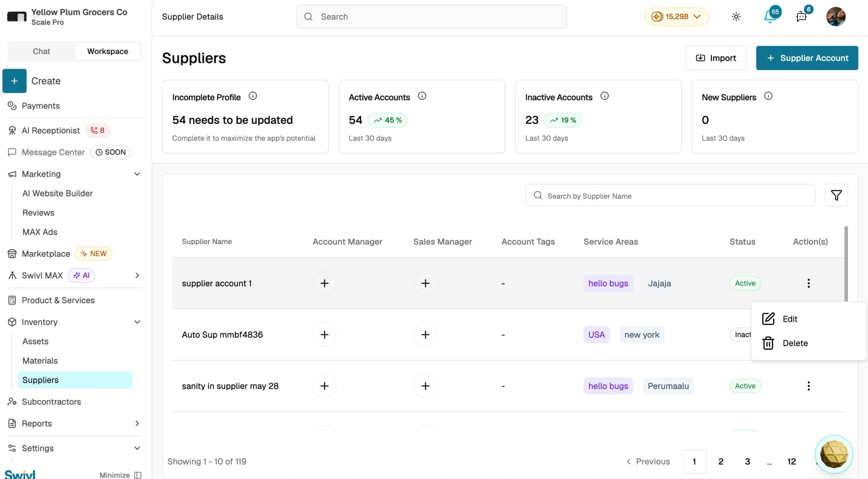This screenshot has height=479, width=868.
Task: Open the chat messages icon with badge 6
Action: (x=802, y=17)
